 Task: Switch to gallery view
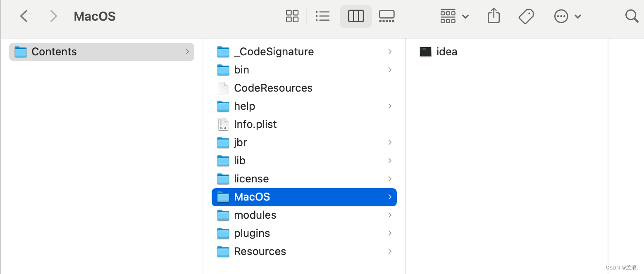(387, 16)
